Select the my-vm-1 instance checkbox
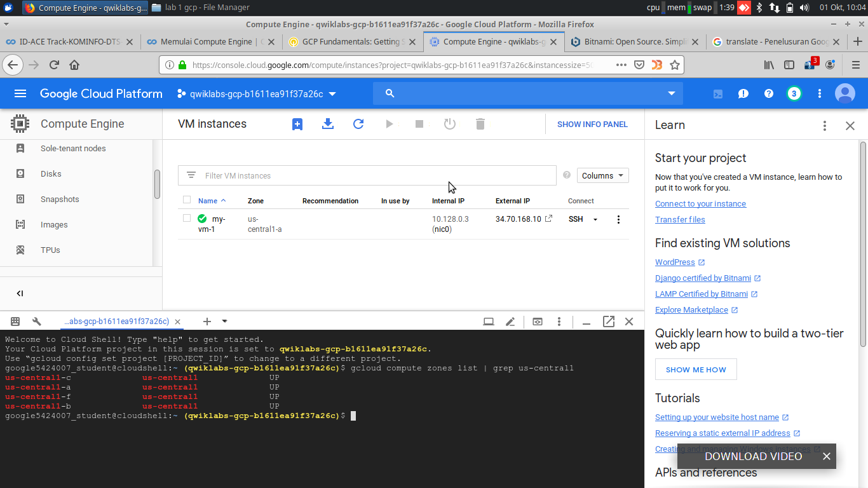 coord(187,219)
